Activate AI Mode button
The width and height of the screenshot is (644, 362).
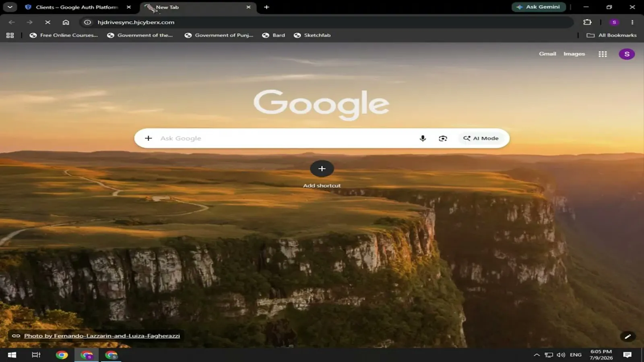(481, 138)
